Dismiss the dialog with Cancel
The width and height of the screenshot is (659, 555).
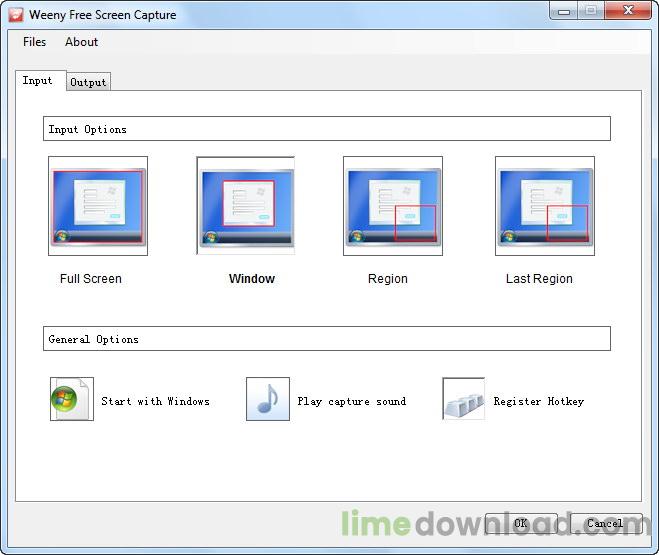click(606, 523)
